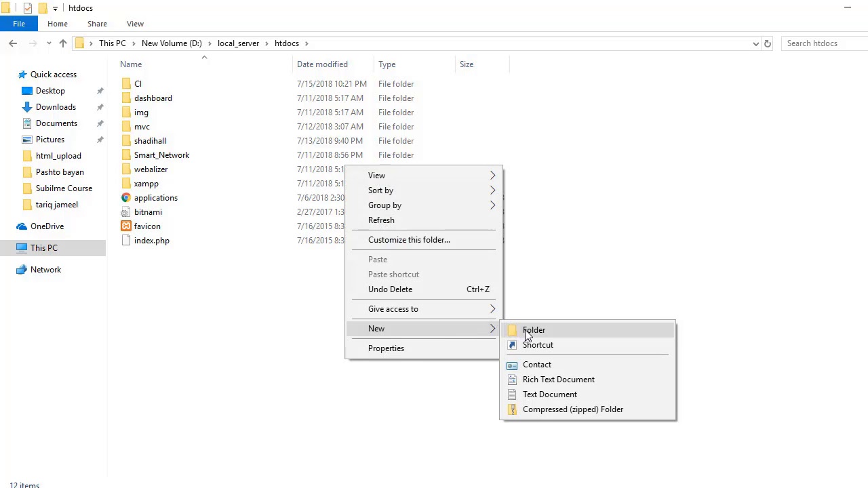
Task: Open Properties from context menu
Action: 386,348
